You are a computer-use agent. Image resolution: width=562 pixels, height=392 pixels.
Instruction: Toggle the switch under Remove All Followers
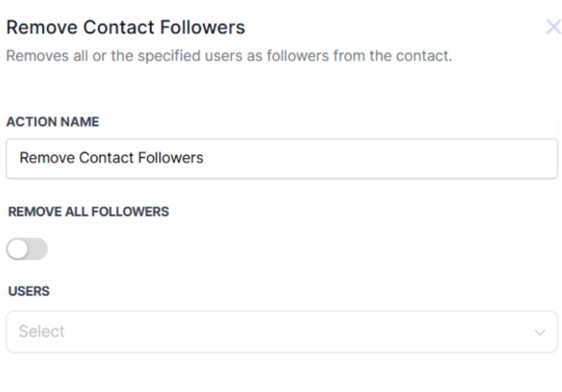[27, 249]
